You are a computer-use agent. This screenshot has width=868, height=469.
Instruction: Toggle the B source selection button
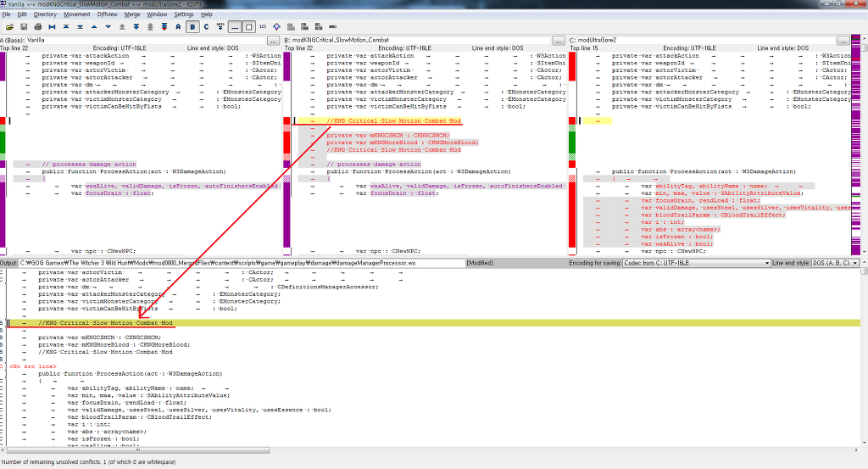[x=193, y=27]
